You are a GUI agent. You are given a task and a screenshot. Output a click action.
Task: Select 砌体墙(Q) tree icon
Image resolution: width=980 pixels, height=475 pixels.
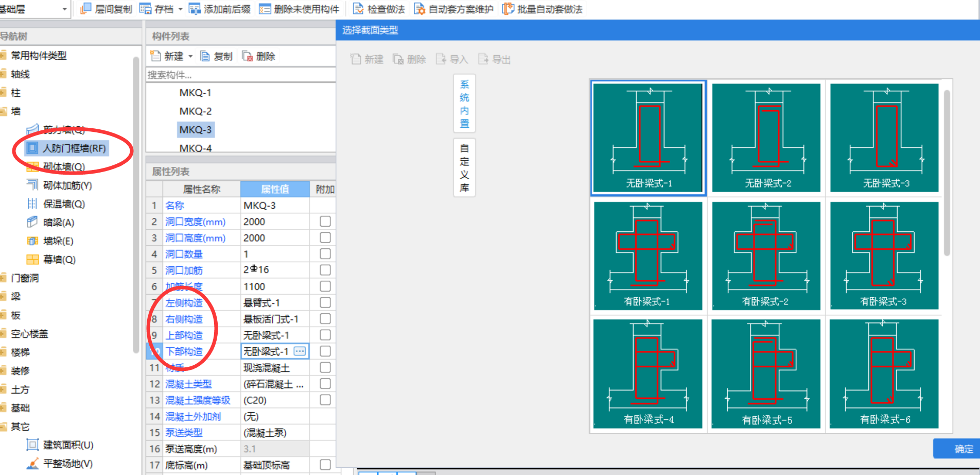tap(32, 166)
